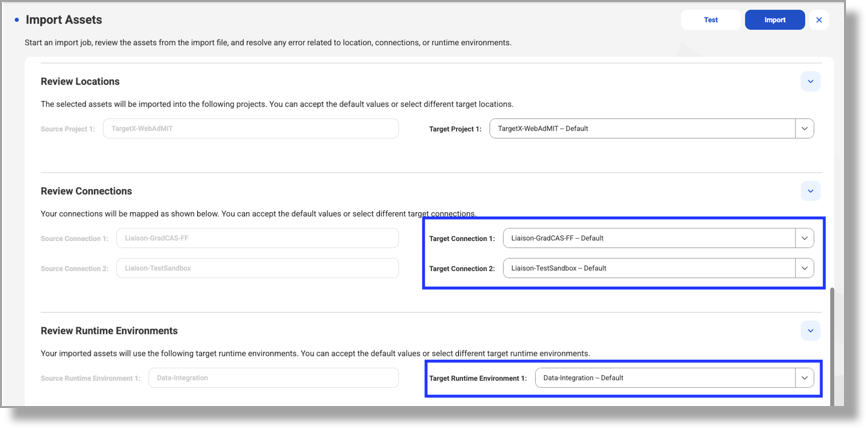Click the Target Project 1 label
This screenshot has width=866, height=428.
click(x=455, y=129)
